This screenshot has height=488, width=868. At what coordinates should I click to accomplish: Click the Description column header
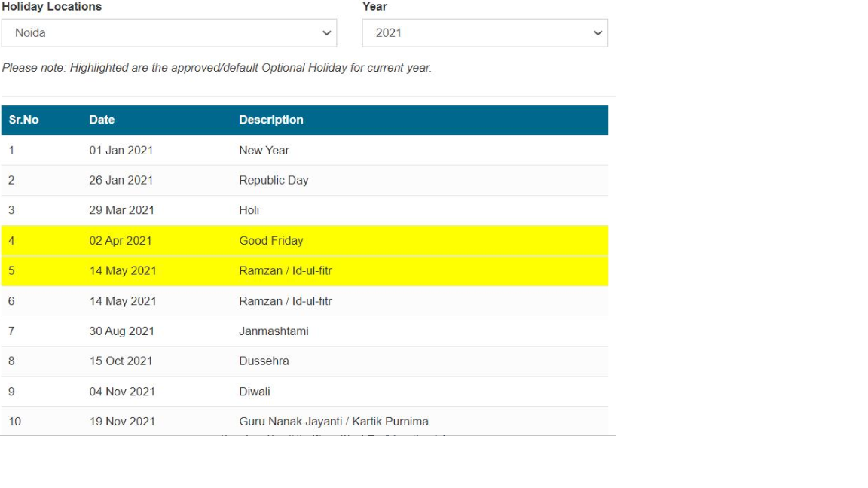[x=271, y=120]
